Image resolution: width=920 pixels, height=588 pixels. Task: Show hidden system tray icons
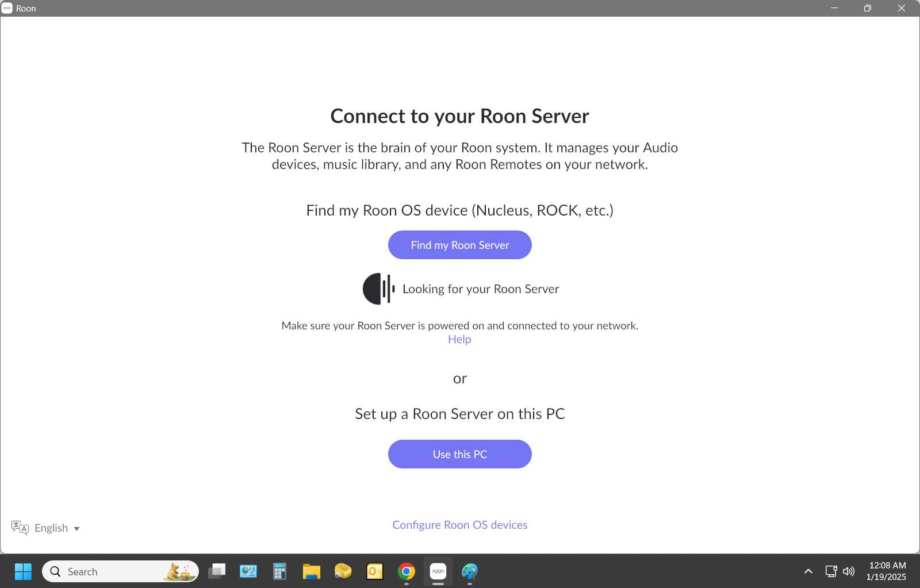click(808, 571)
